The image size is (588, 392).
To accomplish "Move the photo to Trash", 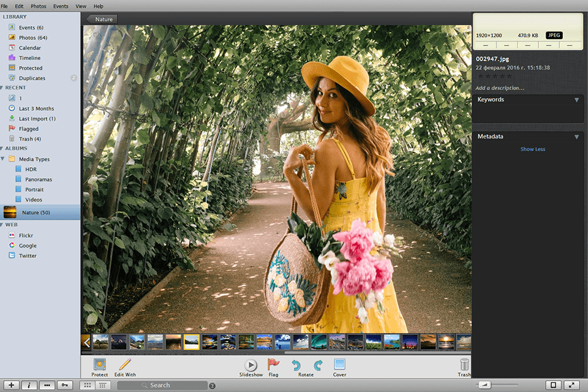I will (464, 363).
